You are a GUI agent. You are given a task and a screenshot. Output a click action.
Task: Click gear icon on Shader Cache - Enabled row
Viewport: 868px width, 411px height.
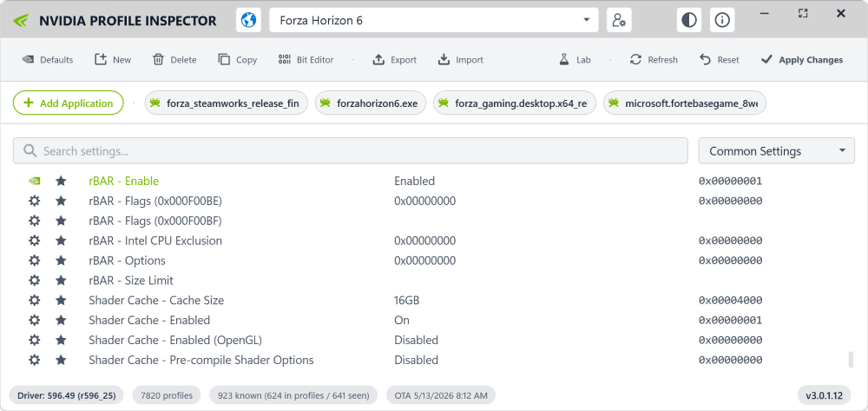coord(35,320)
